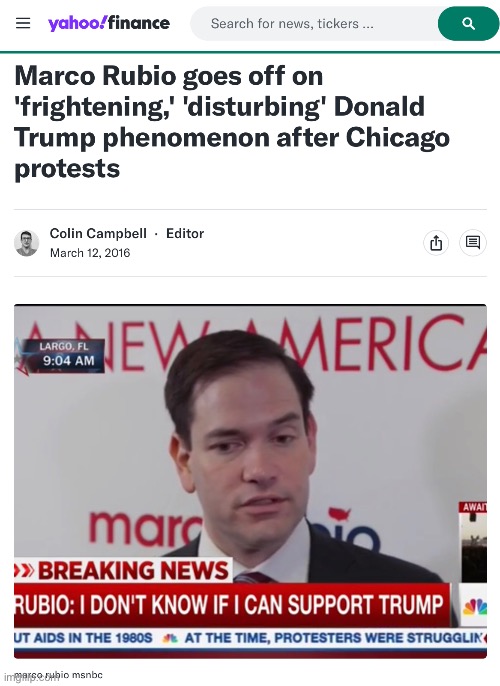Click the small peacock icon in the ticker
The width and height of the screenshot is (500, 686).
[x=170, y=638]
